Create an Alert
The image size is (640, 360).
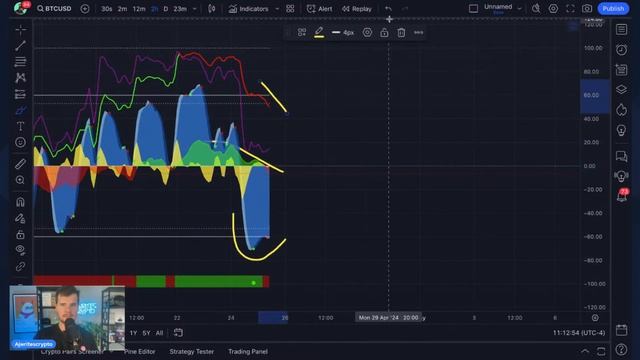319,9
